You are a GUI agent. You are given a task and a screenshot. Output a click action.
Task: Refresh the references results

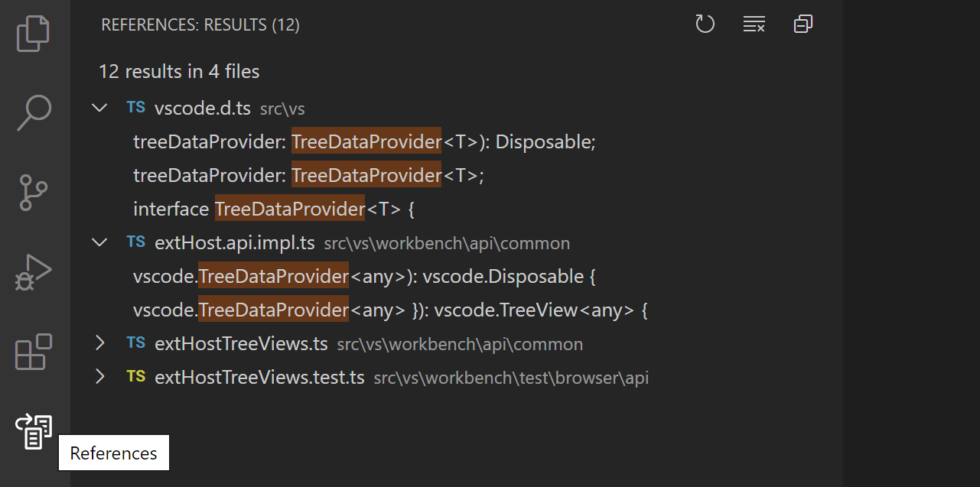click(705, 24)
